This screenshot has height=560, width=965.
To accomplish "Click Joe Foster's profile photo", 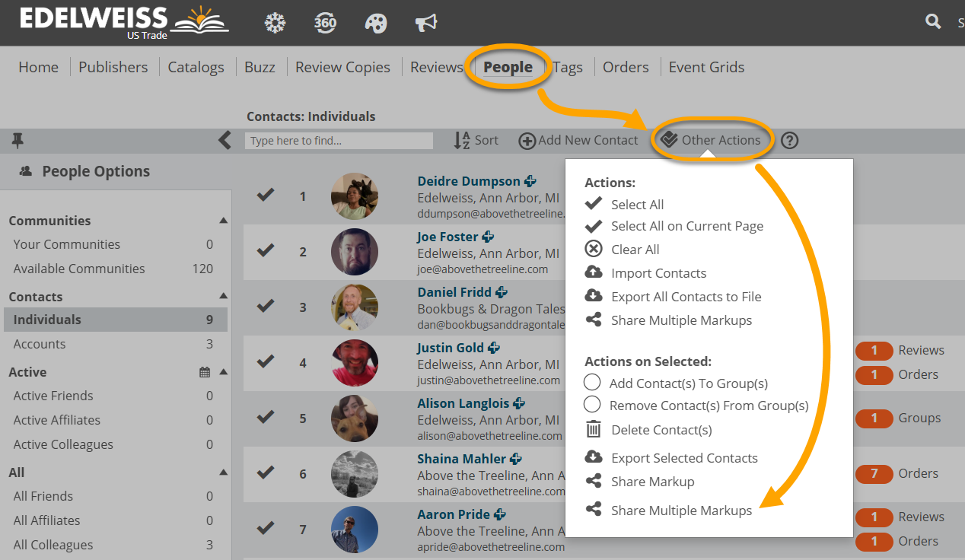I will click(x=355, y=251).
